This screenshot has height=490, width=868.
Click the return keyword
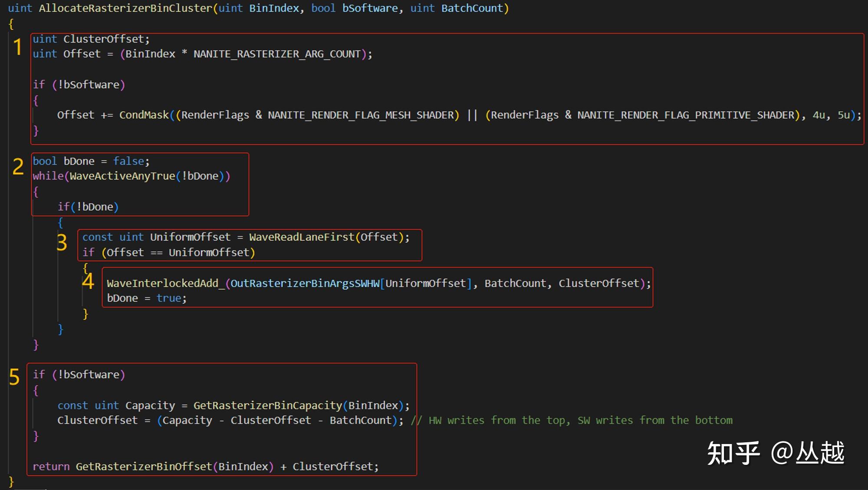51,467
